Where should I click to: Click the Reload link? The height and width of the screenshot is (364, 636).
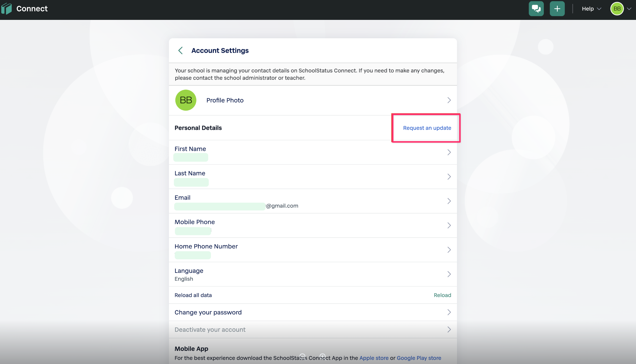tap(442, 295)
